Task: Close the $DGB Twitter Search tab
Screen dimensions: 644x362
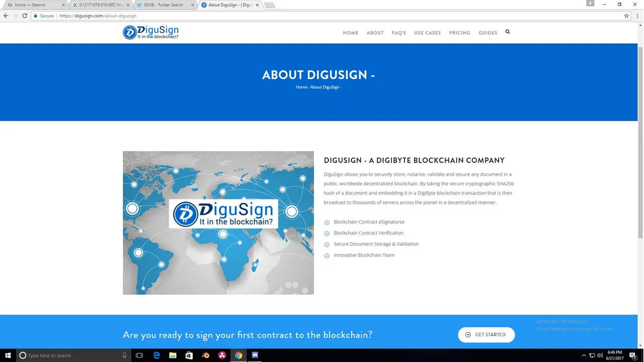Action: [192, 5]
